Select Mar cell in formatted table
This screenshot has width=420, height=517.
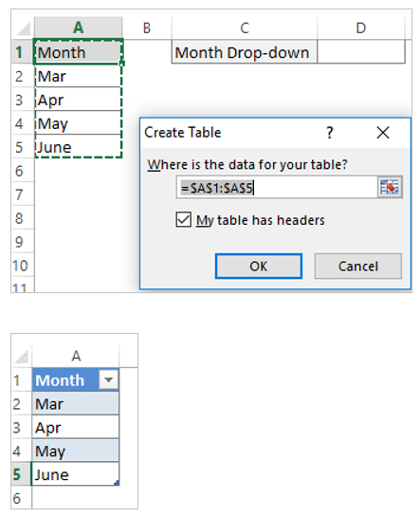(x=76, y=403)
